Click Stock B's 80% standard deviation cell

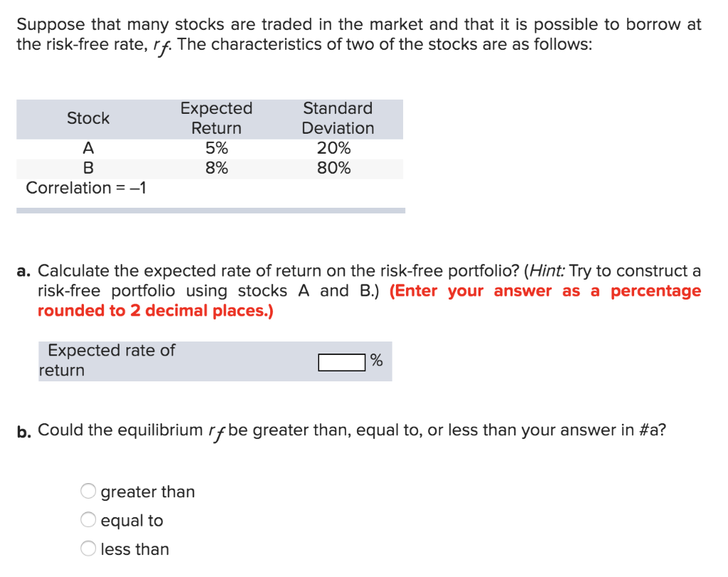coord(334,168)
